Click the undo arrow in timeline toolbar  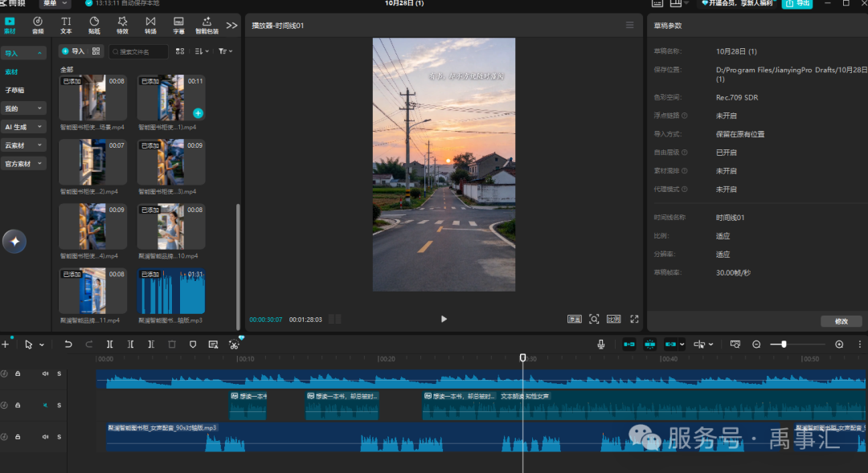pyautogui.click(x=68, y=344)
